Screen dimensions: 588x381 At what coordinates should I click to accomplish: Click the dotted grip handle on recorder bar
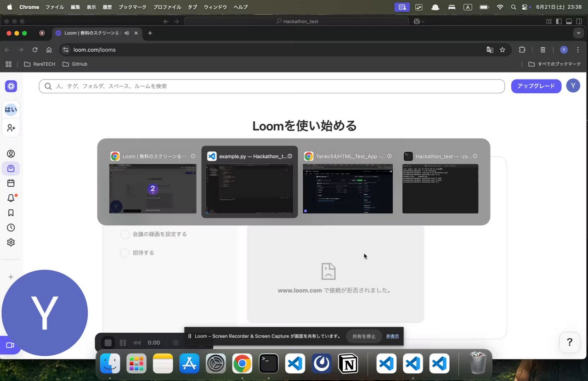point(176,342)
